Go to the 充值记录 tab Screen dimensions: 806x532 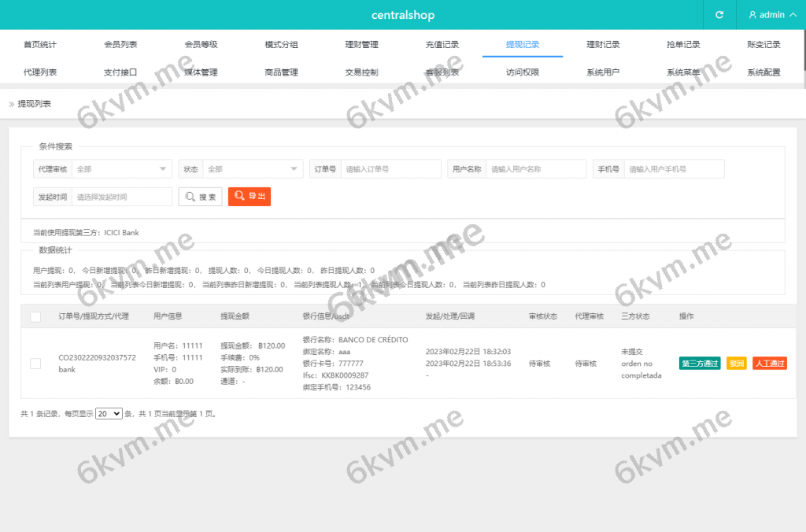[x=442, y=45]
